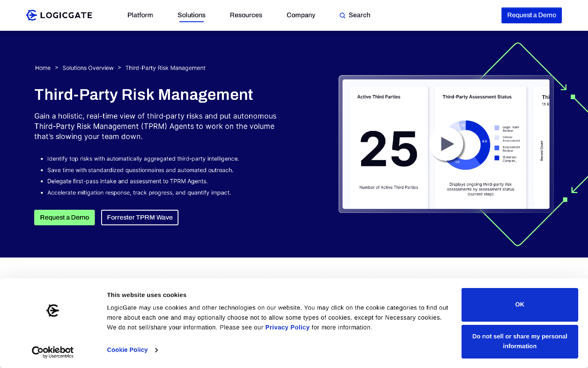Click the Third-Party Assessment Status card title
The height and width of the screenshot is (368, 588).
477,97
